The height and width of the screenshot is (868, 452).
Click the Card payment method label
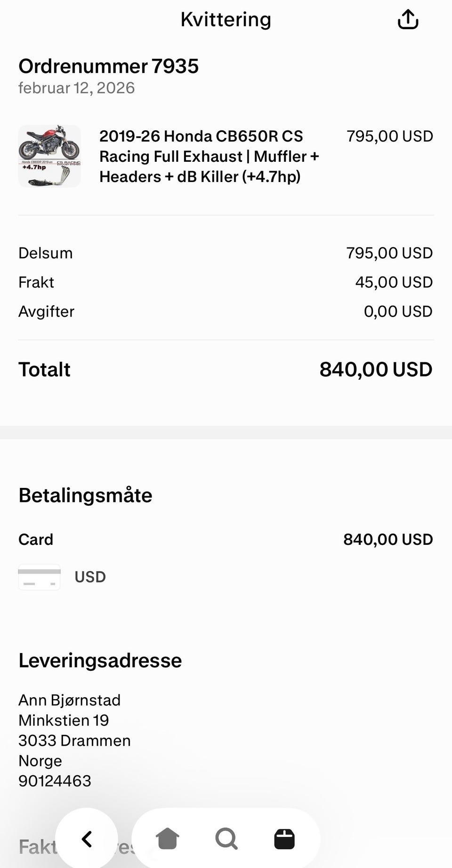pos(36,539)
